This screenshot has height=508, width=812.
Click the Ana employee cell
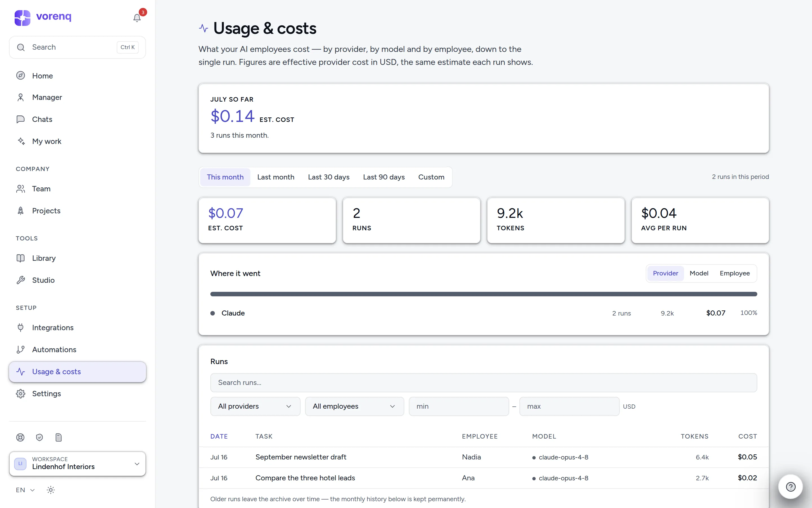point(468,478)
